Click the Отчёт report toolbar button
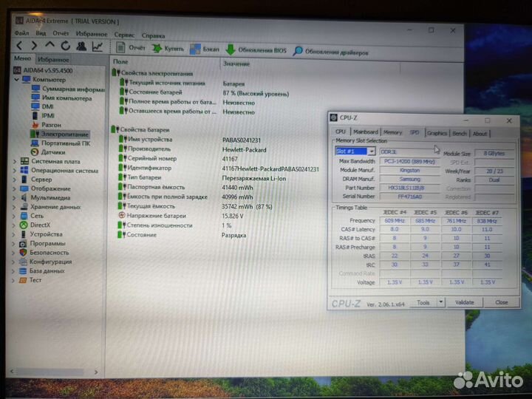This screenshot has width=532, height=399. (x=131, y=48)
